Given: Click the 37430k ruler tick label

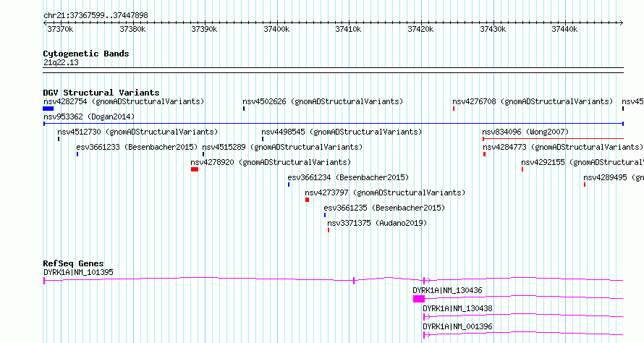Looking at the screenshot, I should [493, 29].
